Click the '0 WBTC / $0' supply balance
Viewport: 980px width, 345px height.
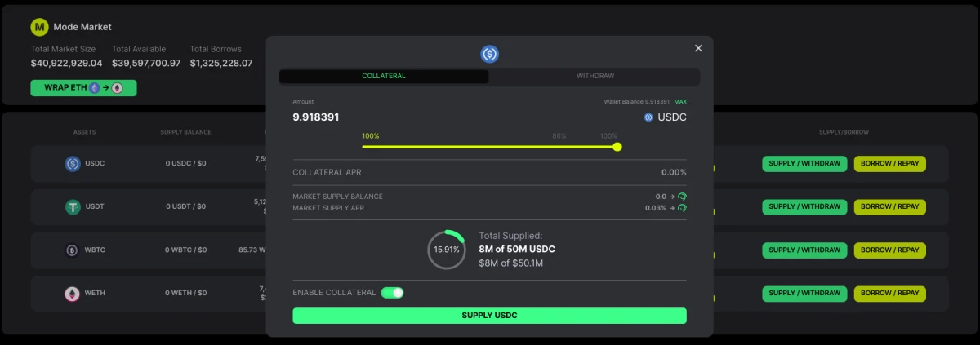tap(186, 250)
